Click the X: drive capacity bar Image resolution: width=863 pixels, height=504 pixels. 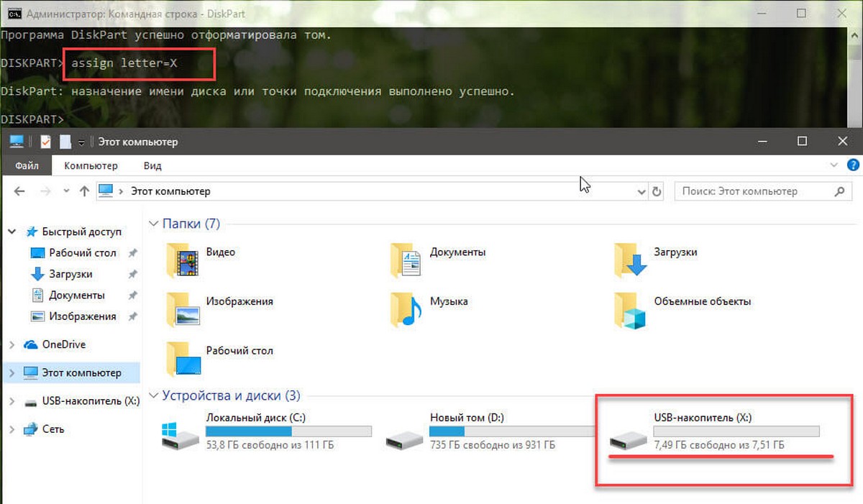click(x=736, y=431)
